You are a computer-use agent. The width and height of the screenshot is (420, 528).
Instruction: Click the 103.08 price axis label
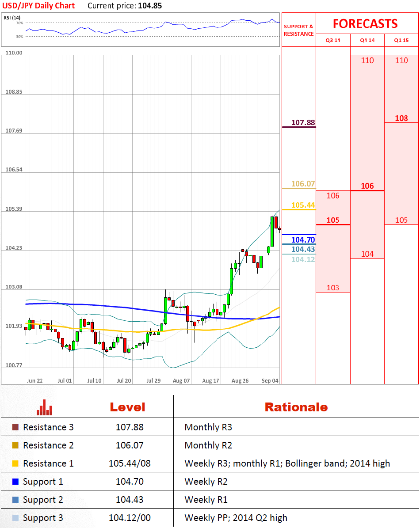pyautogui.click(x=14, y=287)
